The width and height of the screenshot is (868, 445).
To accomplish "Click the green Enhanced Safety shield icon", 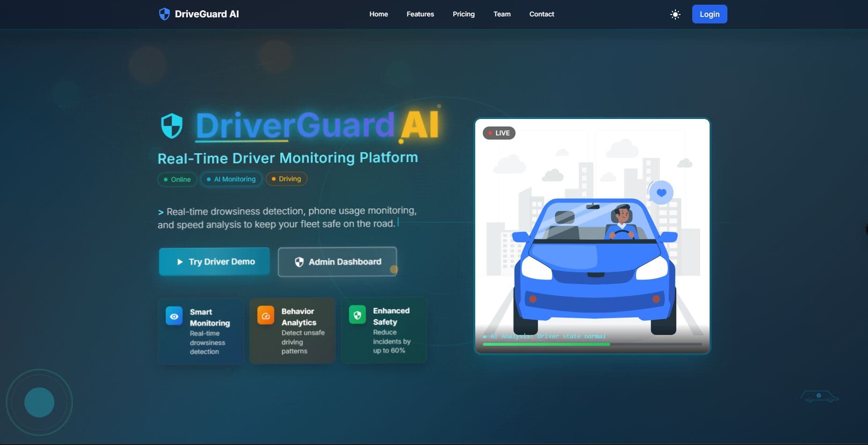I will coord(358,315).
